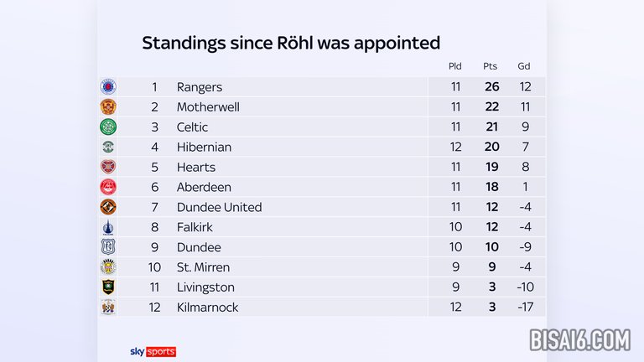Click the Dundee United club crest
Image resolution: width=644 pixels, height=362 pixels.
point(108,207)
